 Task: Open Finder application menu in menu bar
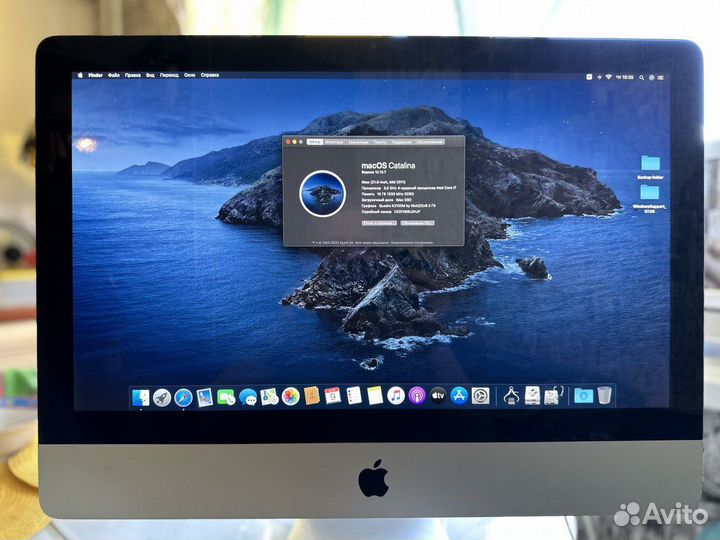coord(96,75)
